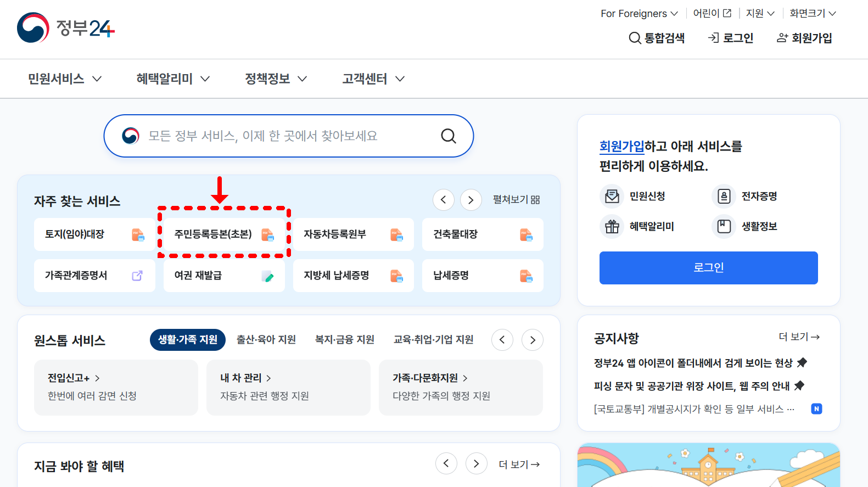Image resolution: width=868 pixels, height=487 pixels.
Task: Click 민원신청 text in login card
Action: (x=647, y=196)
